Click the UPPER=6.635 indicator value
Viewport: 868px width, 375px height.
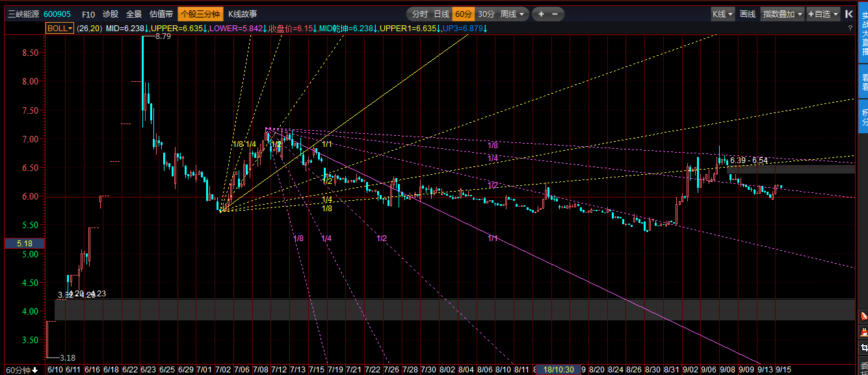pyautogui.click(x=177, y=29)
